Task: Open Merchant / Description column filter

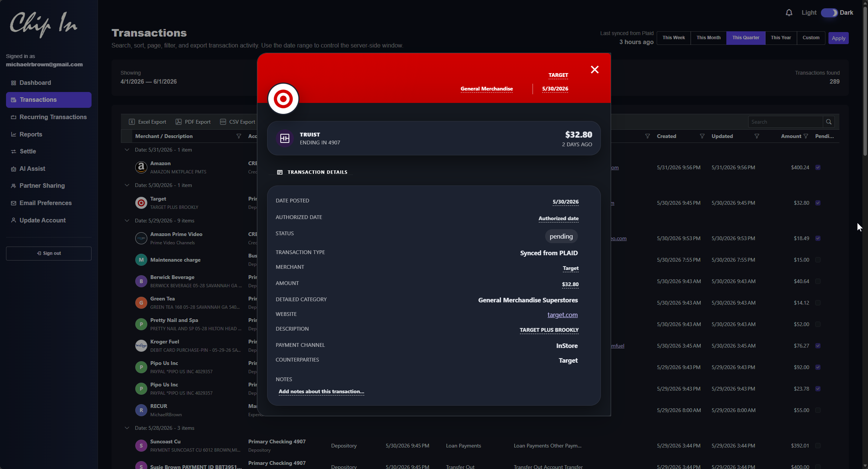Action: (x=239, y=136)
